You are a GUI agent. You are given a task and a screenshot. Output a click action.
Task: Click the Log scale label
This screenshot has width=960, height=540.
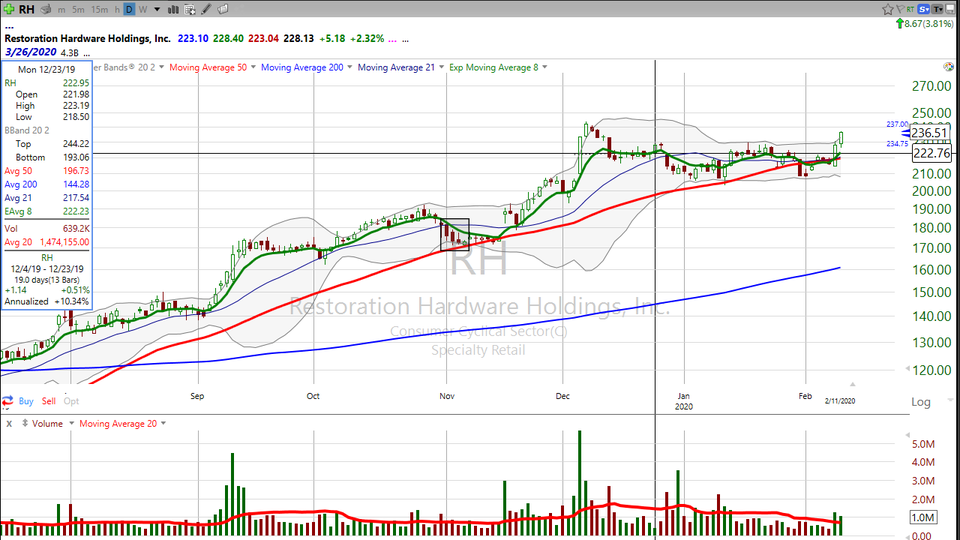(x=921, y=402)
